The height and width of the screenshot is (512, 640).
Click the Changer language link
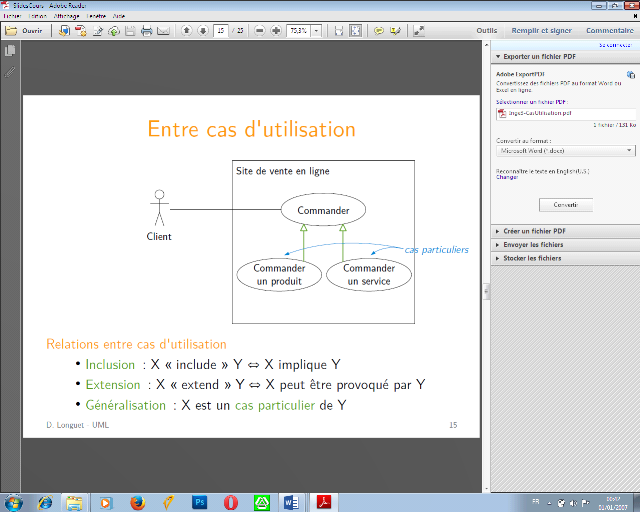pyautogui.click(x=507, y=177)
